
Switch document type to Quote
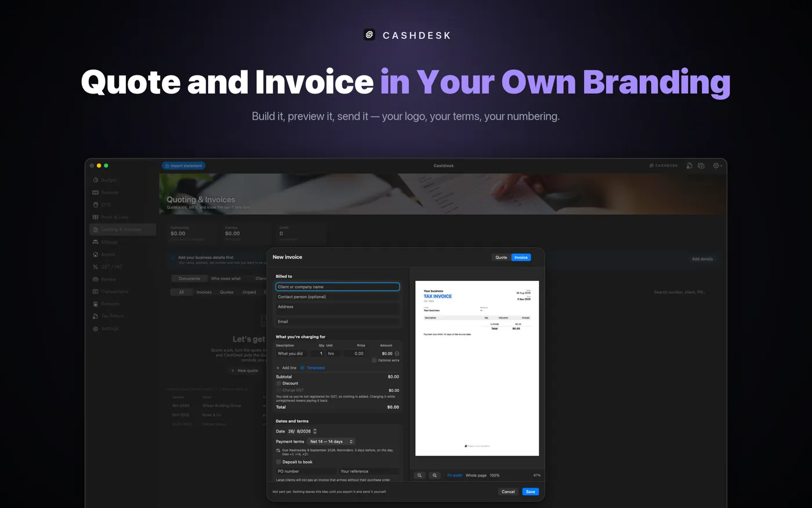[x=501, y=257]
